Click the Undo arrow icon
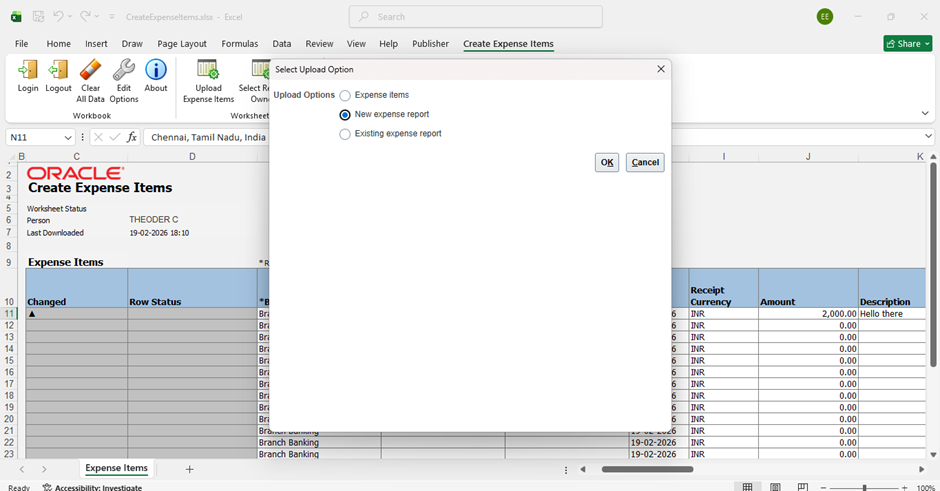The height and width of the screenshot is (491, 940). 58,17
